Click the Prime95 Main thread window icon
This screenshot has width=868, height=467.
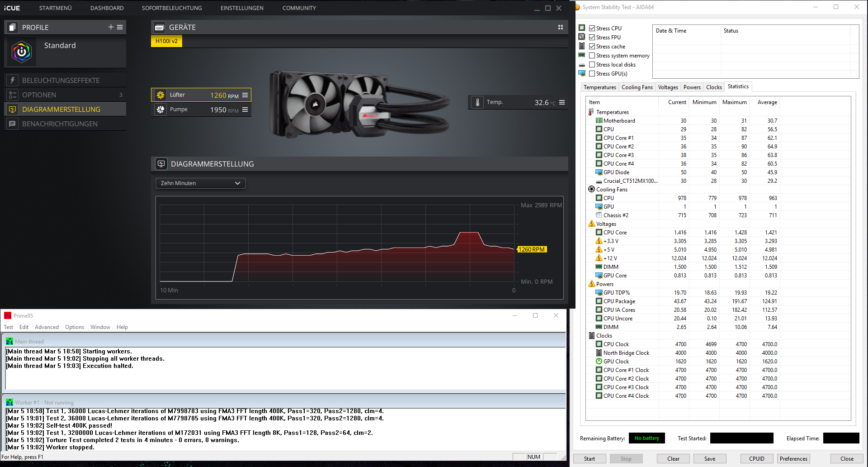(x=9, y=341)
